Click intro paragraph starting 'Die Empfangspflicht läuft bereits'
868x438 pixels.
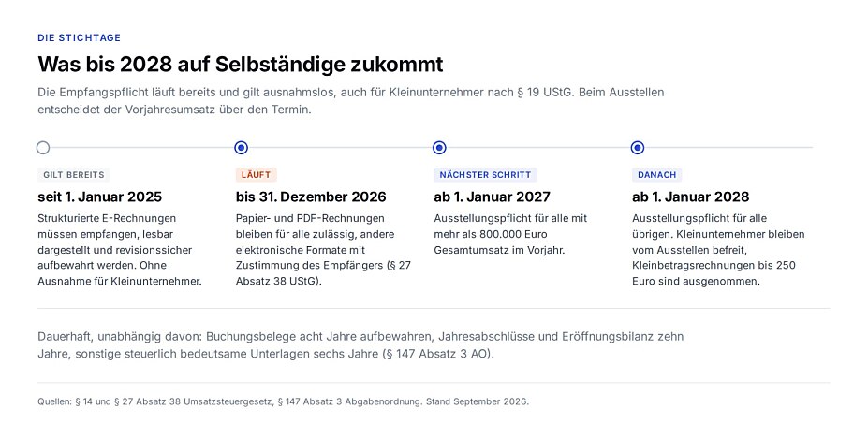(351, 101)
